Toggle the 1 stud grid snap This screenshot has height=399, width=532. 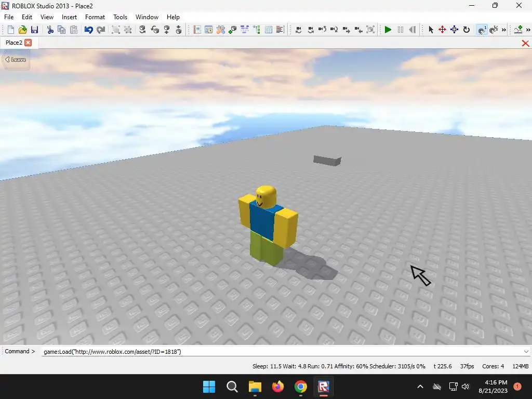(x=482, y=30)
